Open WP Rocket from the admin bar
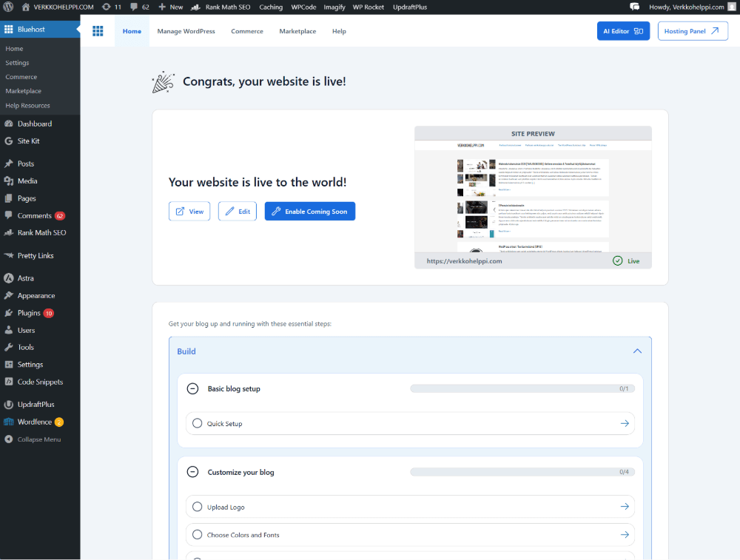 point(368,6)
